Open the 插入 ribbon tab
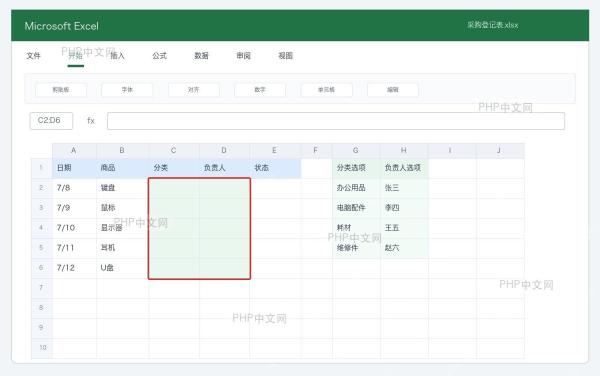Viewport: 600px width, 376px height. point(117,56)
